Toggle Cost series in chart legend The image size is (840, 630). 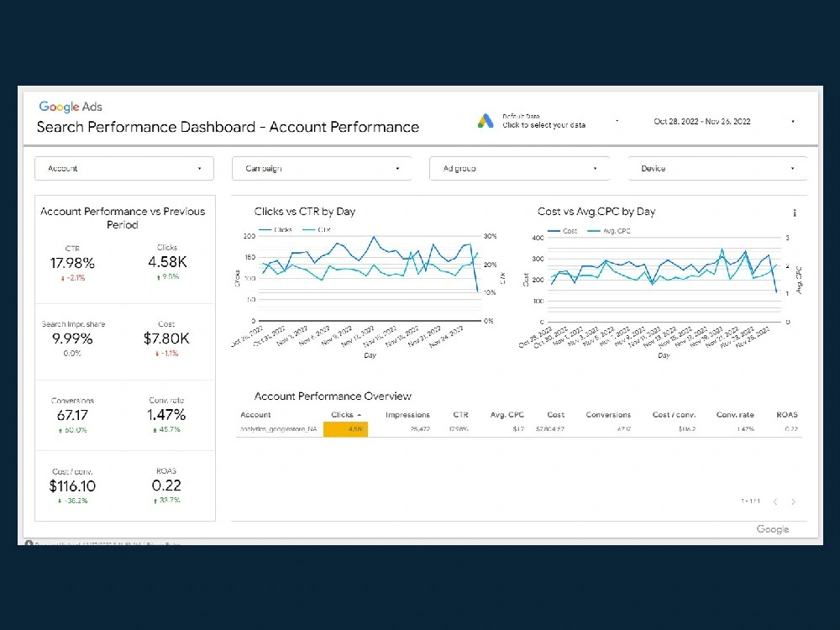563,231
